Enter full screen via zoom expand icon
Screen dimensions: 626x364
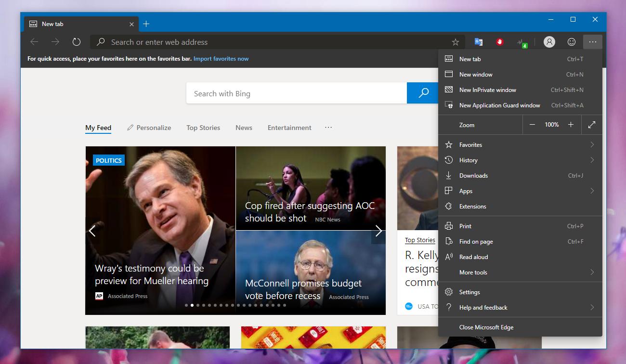coord(592,125)
